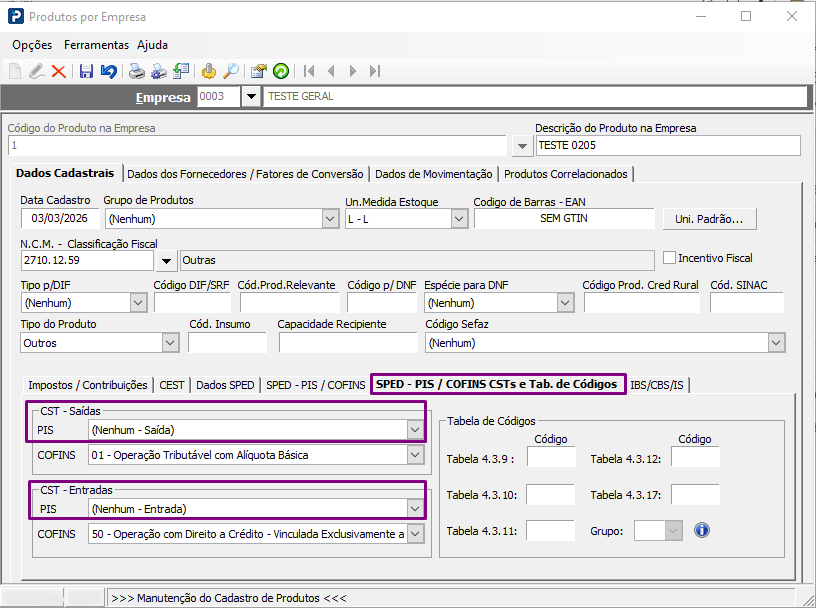816x608 pixels.
Task: Click the yellow gear stamp toolbar icon
Action: (x=209, y=71)
